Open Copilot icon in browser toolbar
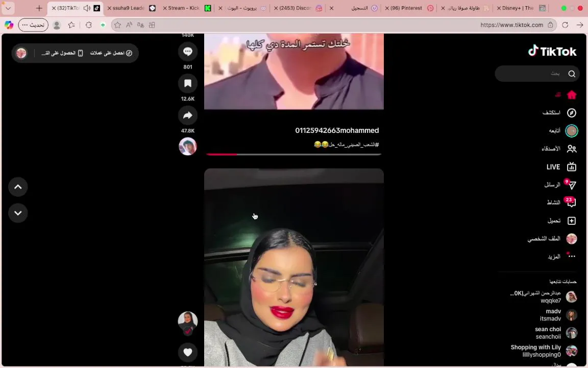Image resolution: width=588 pixels, height=368 pixels. coord(9,25)
